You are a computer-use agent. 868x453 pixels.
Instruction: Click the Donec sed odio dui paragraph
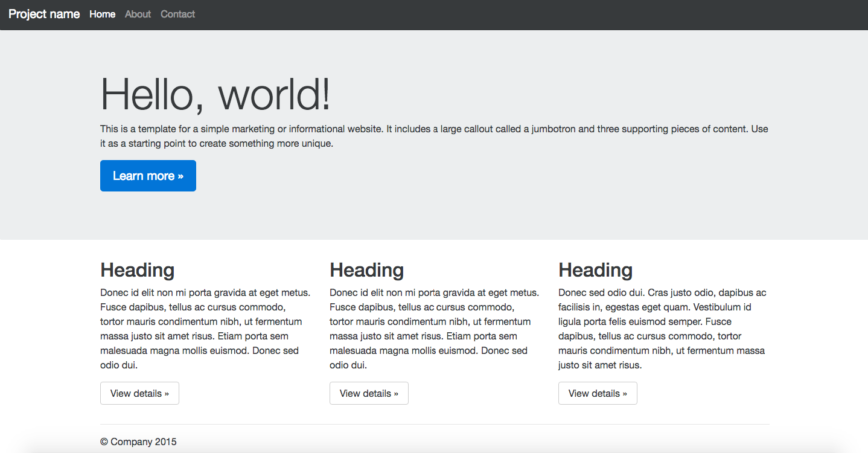click(x=662, y=329)
